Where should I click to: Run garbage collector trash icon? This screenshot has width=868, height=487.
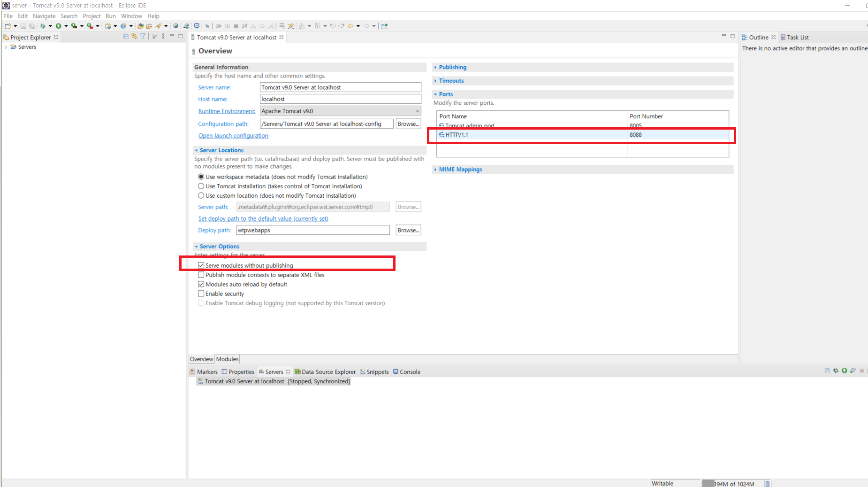point(768,484)
